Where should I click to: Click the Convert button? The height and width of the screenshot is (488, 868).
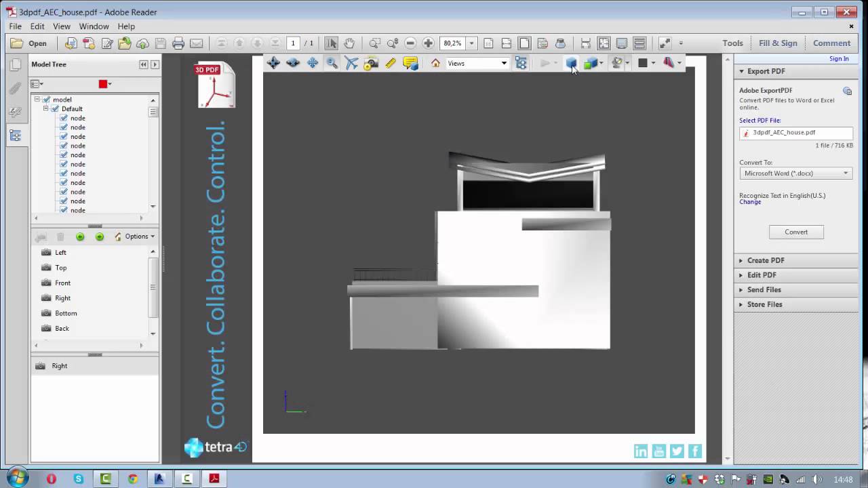click(796, 232)
